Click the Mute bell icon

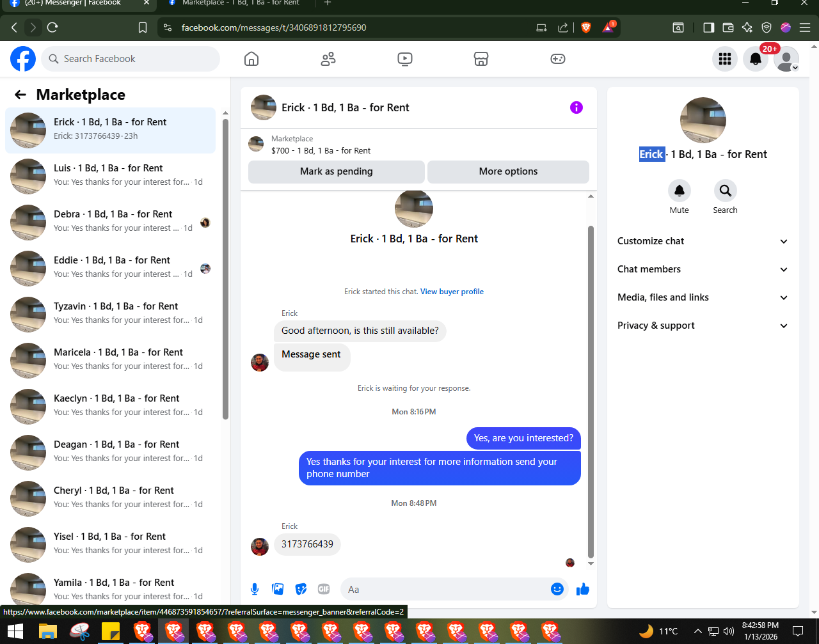680,191
